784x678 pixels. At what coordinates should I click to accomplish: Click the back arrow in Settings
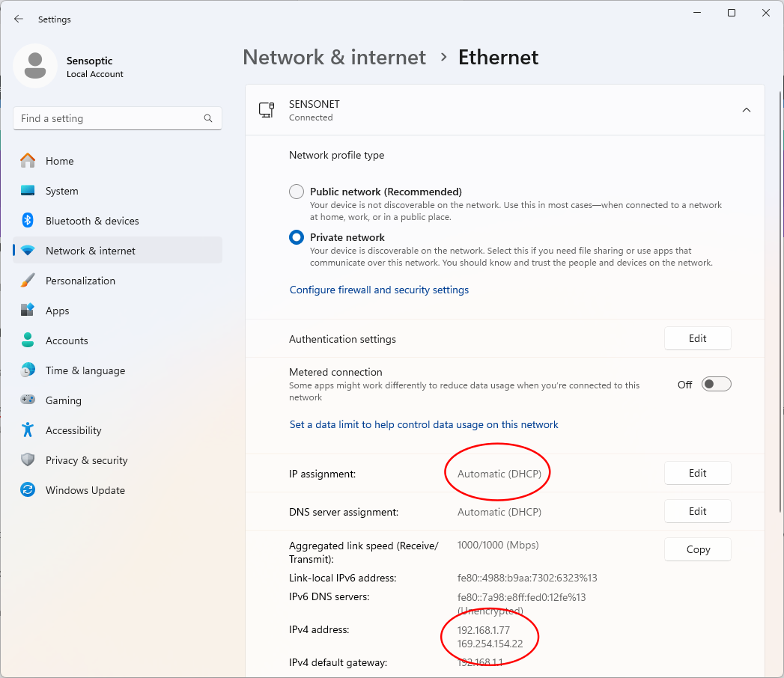click(x=19, y=19)
